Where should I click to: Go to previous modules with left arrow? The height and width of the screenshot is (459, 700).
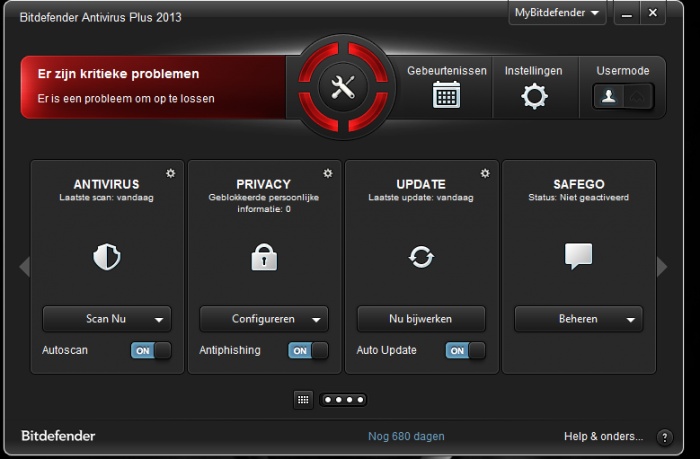(x=25, y=267)
